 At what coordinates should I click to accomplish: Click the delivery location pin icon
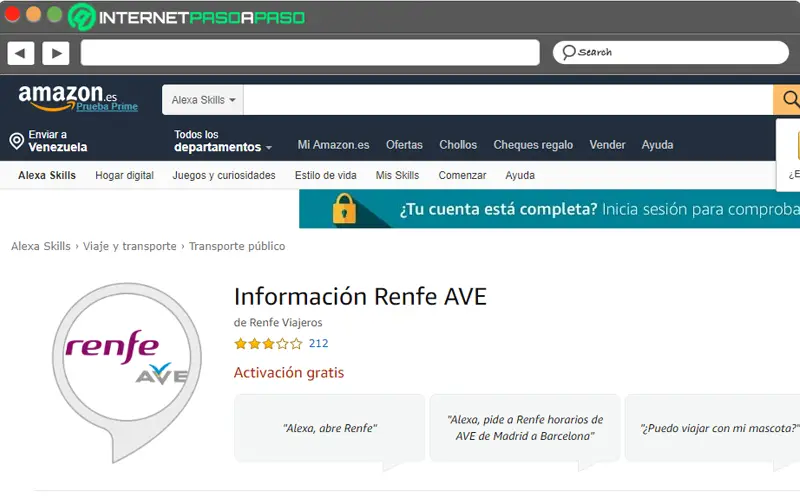[x=16, y=141]
